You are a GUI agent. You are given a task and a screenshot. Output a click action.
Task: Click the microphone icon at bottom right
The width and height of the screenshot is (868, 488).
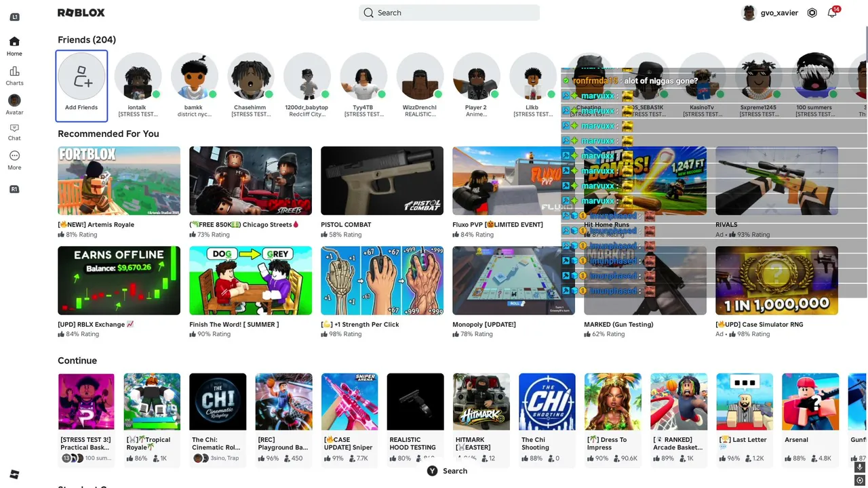coord(860,467)
